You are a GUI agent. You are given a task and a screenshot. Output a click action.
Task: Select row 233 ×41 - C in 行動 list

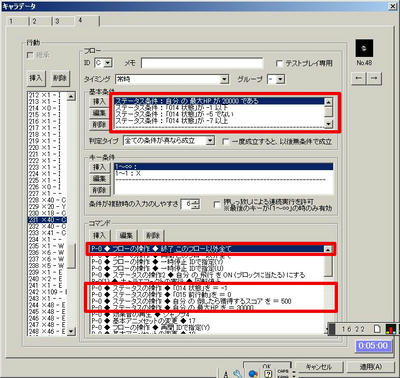coord(47,233)
